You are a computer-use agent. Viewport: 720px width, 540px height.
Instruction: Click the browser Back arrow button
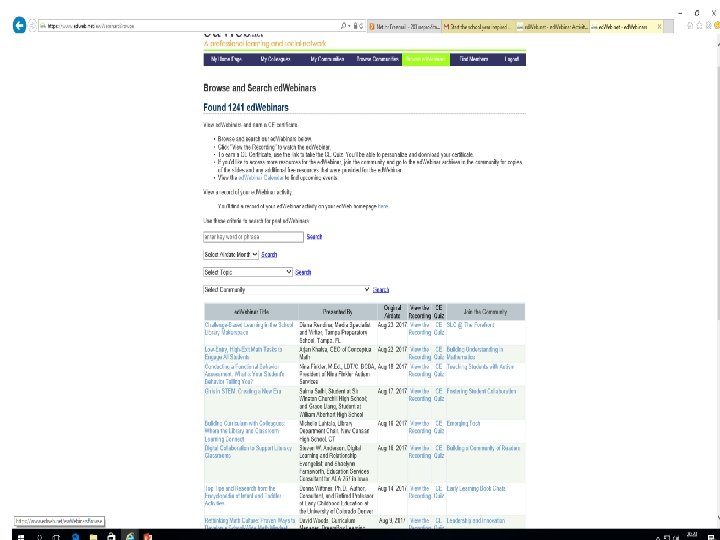coord(19,25)
